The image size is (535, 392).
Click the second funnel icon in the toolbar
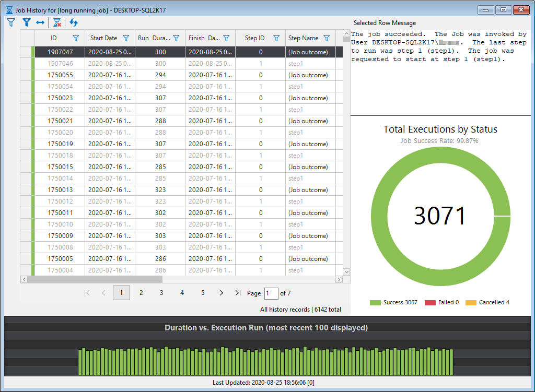pyautogui.click(x=26, y=23)
